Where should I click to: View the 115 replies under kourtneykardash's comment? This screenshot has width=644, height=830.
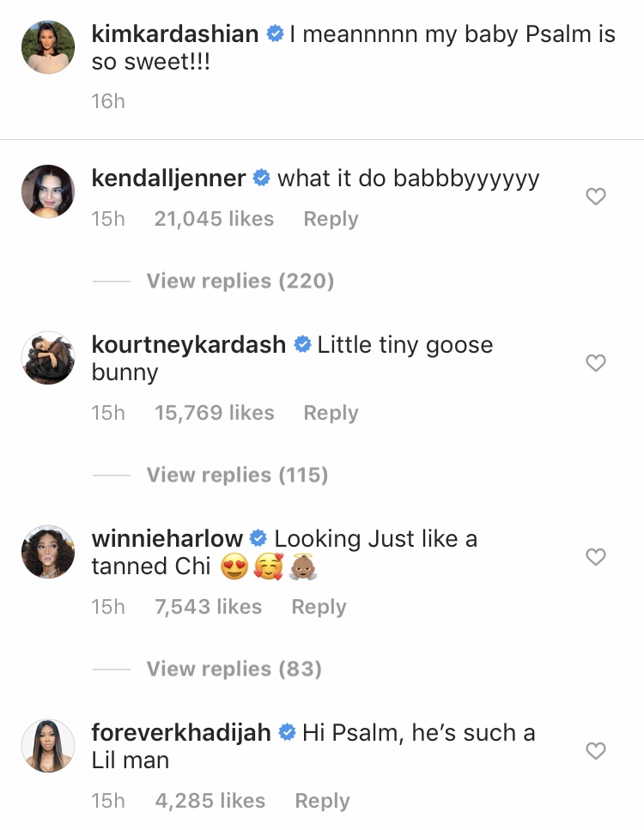coord(239,475)
